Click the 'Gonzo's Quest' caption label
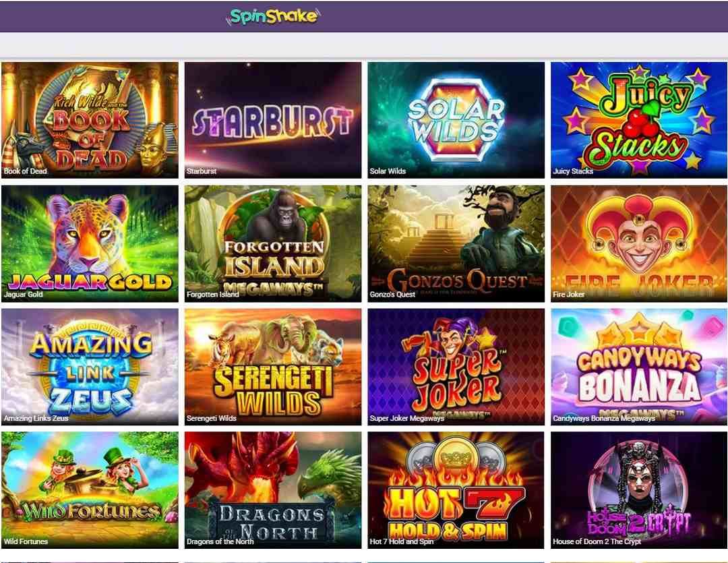The image size is (728, 563). [x=392, y=294]
